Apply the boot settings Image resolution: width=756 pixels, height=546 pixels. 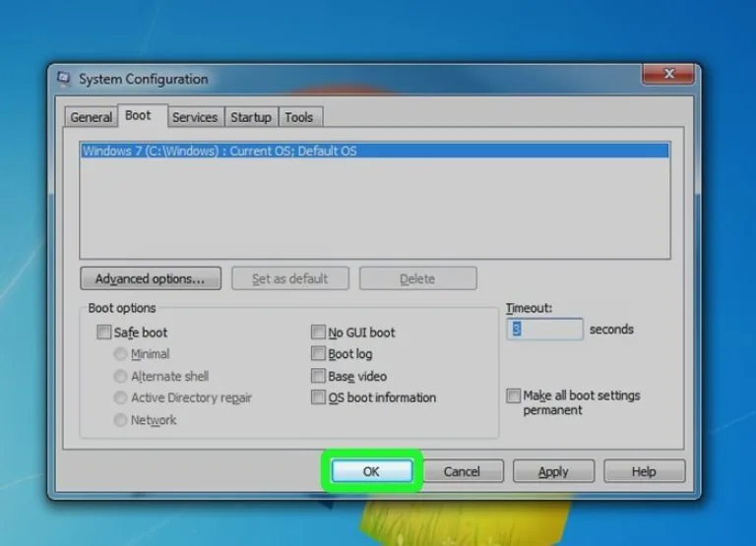click(553, 471)
